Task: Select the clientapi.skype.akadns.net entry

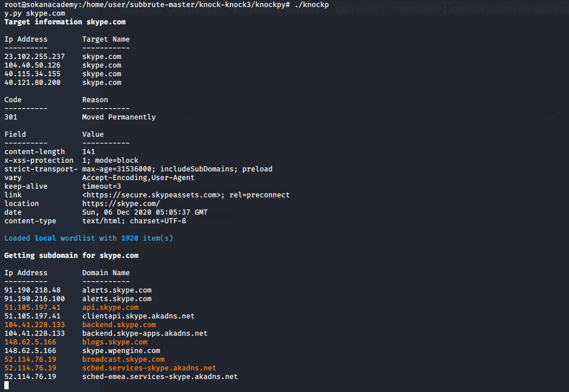Action: coord(138,316)
